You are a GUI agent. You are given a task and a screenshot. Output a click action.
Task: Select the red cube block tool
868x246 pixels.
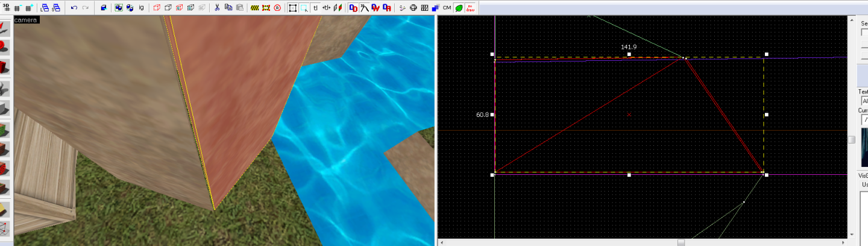(4, 66)
